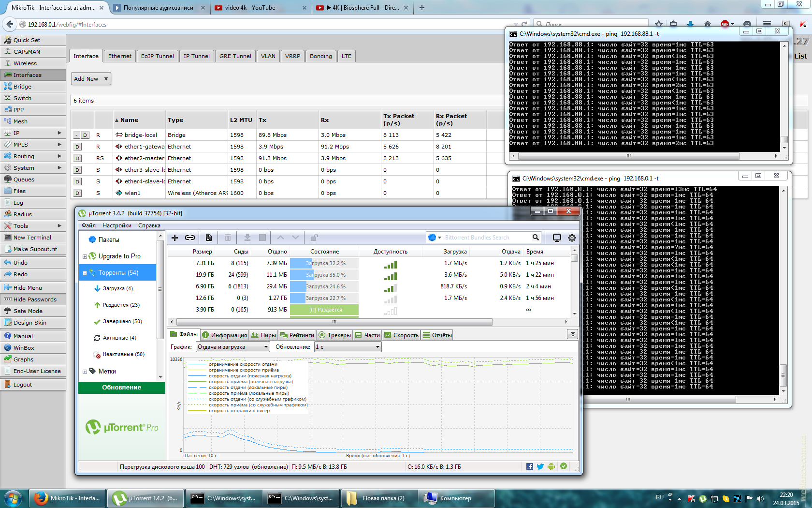Toggle disable D button for bridge-local row
Viewport: 812px width, 508px height.
85,135
